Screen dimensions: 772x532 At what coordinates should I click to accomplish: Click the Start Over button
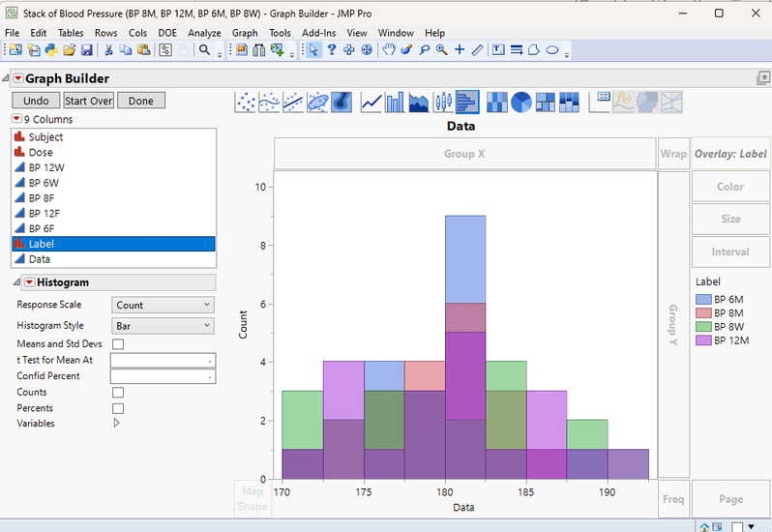click(89, 101)
